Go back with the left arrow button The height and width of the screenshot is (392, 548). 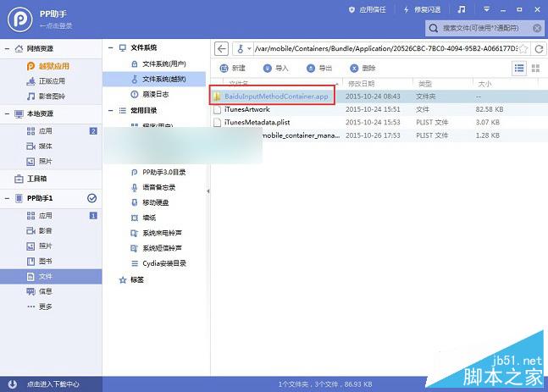221,48
